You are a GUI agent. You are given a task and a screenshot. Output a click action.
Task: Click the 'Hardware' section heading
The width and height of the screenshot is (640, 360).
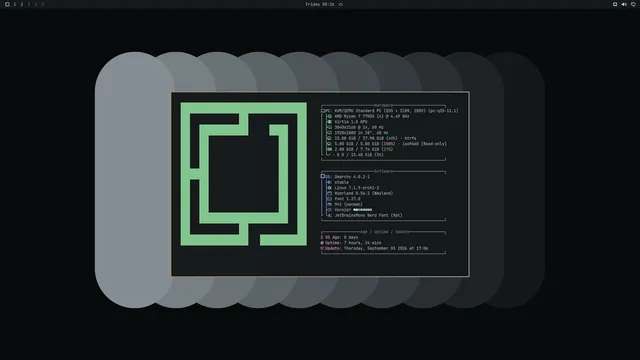[x=383, y=105]
